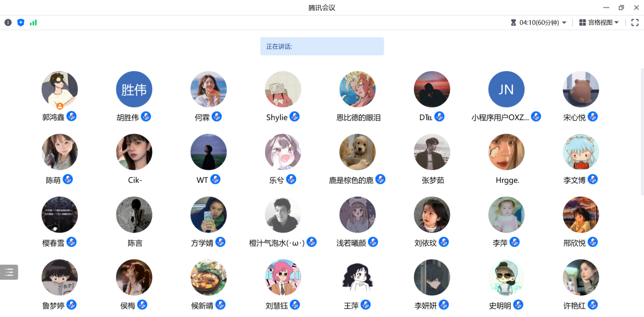This screenshot has width=644, height=317.
Task: Toggle the mic icon beside 李文博
Action: point(593,179)
